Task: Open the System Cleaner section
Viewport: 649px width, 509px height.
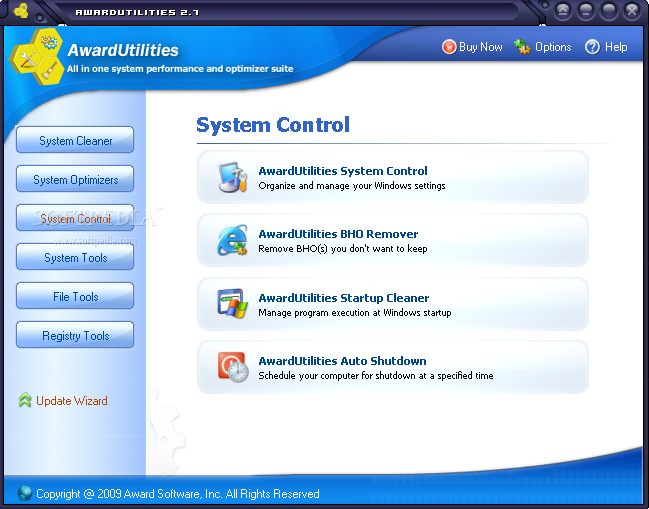Action: (75, 140)
